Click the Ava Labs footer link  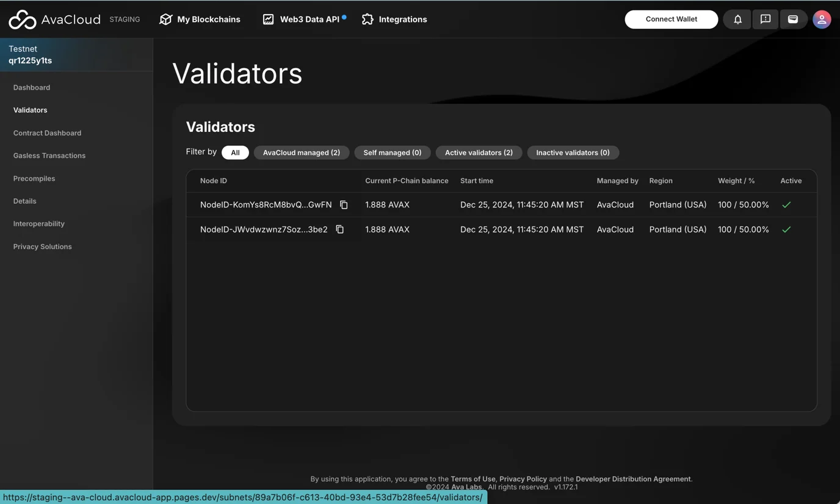click(x=466, y=487)
